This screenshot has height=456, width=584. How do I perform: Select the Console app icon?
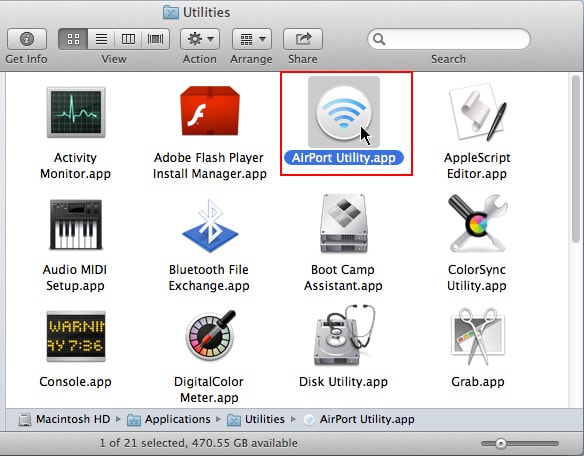point(76,336)
